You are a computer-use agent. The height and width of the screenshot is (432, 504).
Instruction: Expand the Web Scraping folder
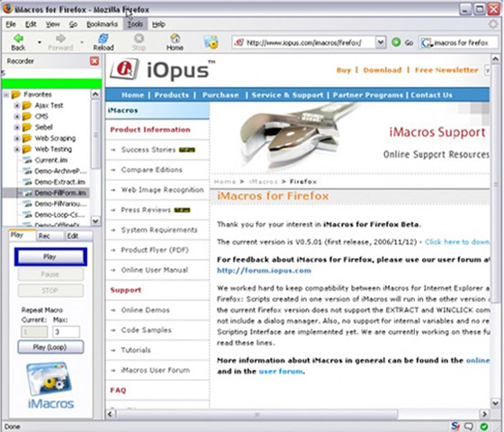coord(17,139)
